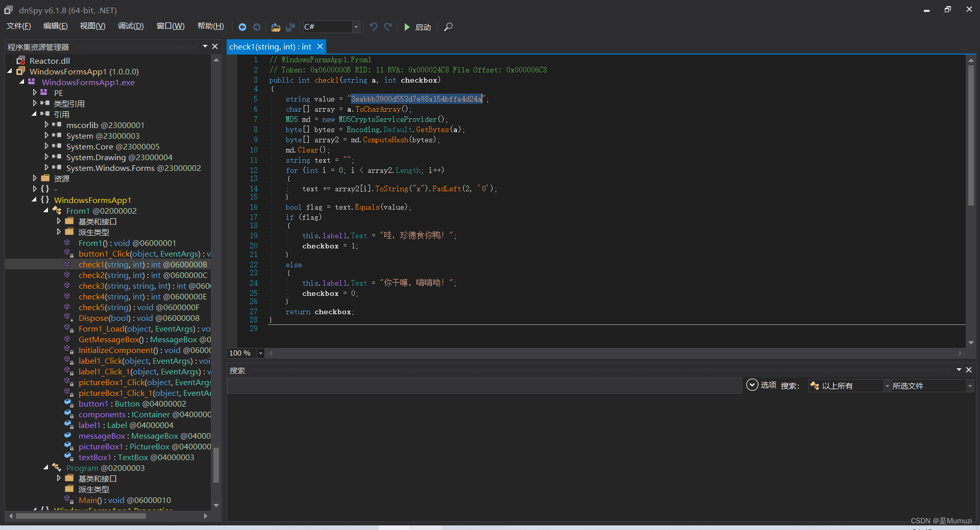Navigate back with the blue arrow icon
Image resolution: width=980 pixels, height=530 pixels.
tap(242, 27)
